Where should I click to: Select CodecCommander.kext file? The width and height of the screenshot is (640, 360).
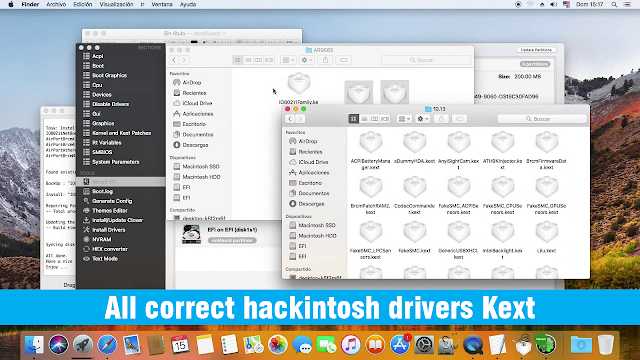[x=415, y=196]
